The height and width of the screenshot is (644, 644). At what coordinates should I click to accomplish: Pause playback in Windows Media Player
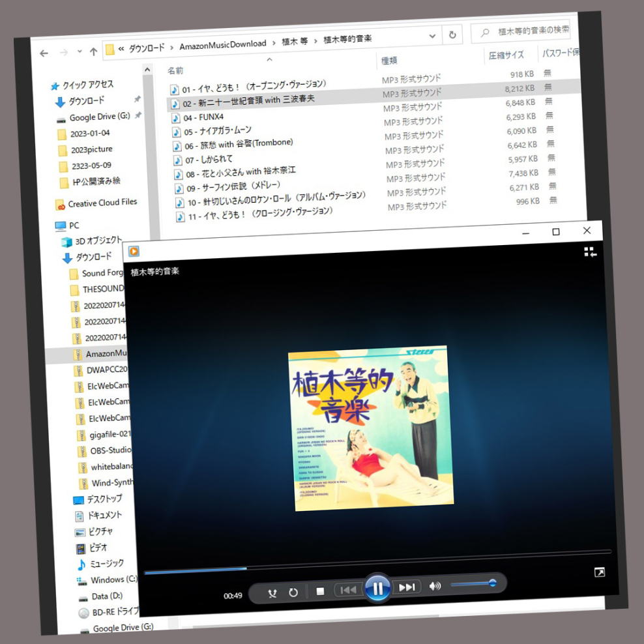377,588
